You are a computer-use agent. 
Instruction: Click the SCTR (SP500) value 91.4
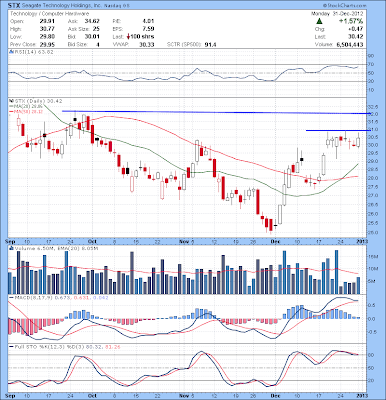pyautogui.click(x=210, y=44)
